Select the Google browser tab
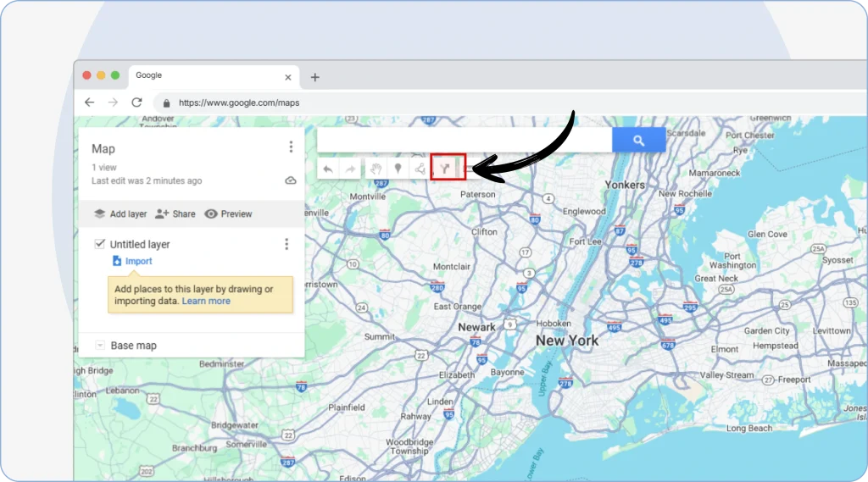 tap(214, 76)
